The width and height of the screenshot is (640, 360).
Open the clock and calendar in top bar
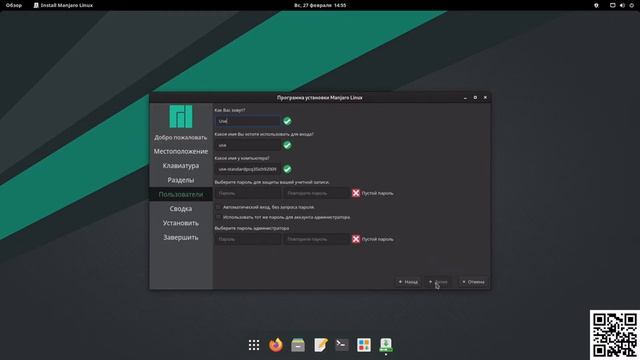click(320, 5)
